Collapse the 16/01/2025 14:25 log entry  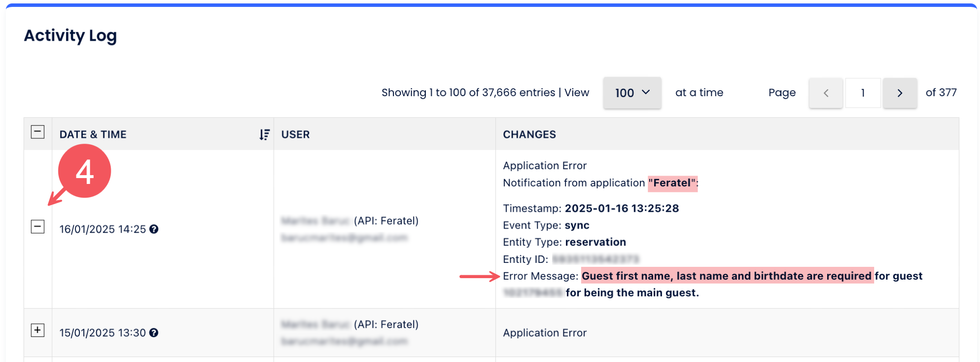click(x=38, y=227)
